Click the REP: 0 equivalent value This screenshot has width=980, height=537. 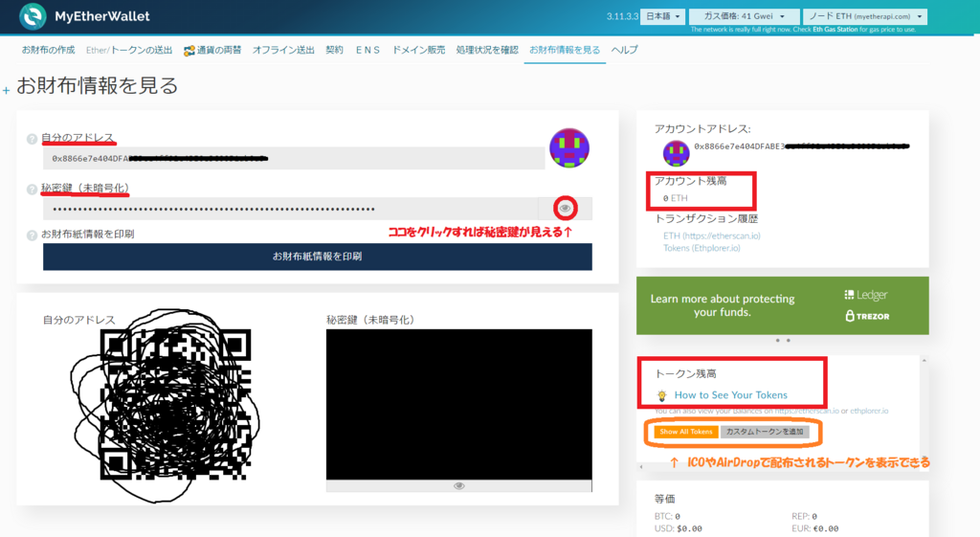(804, 516)
